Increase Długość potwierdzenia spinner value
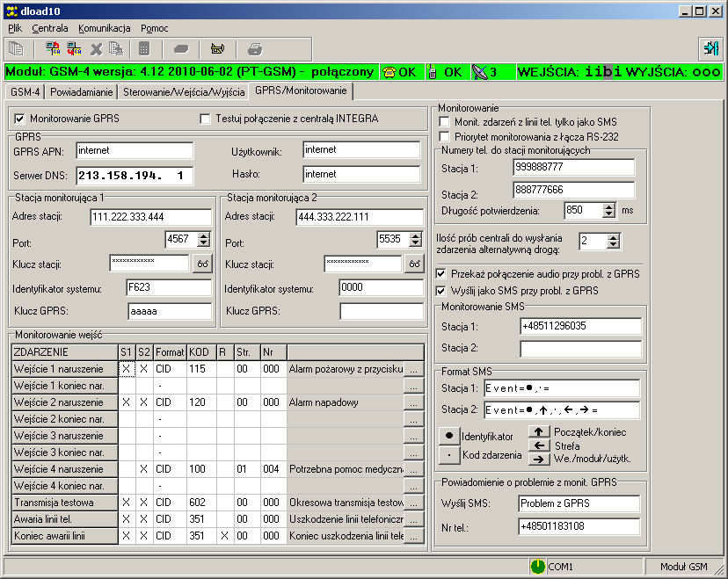This screenshot has height=579, width=728. 608,206
